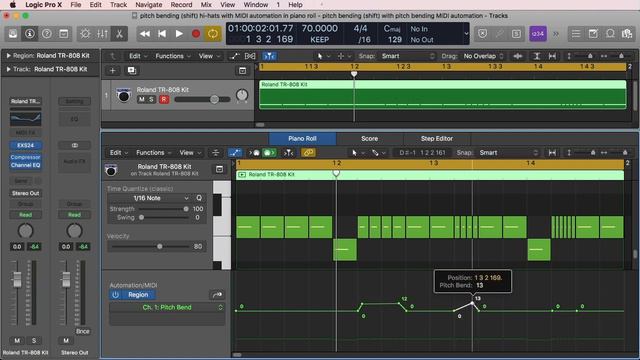
Task: Open the File menu
Action: pos(76,5)
